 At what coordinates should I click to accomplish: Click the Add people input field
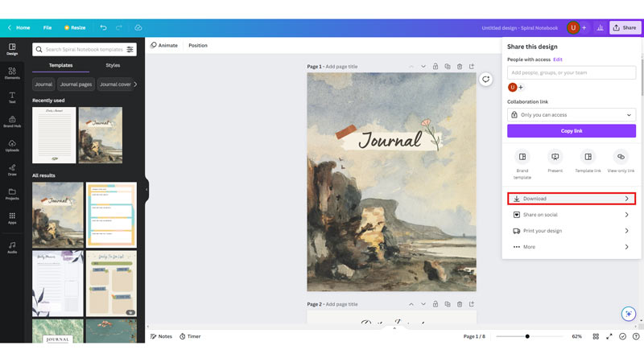point(572,72)
